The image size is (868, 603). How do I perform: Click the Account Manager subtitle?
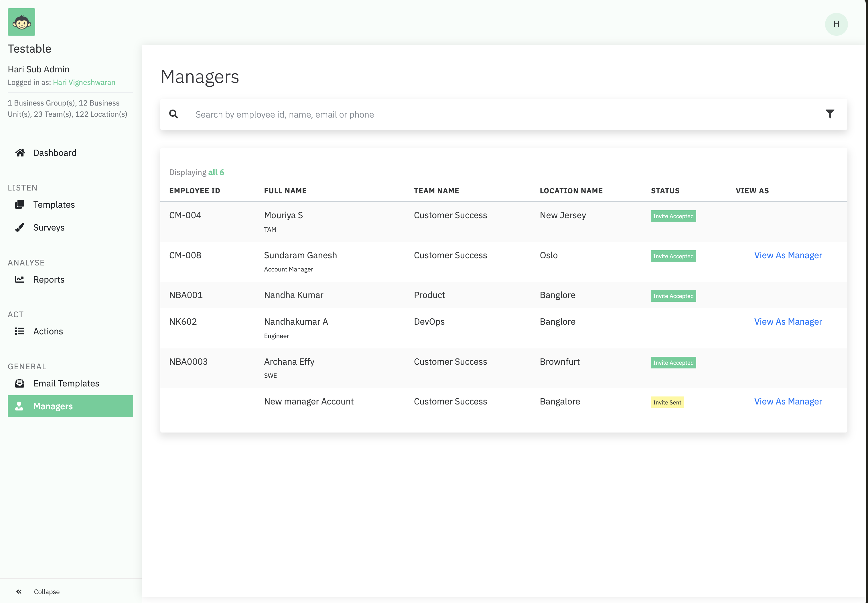289,269
